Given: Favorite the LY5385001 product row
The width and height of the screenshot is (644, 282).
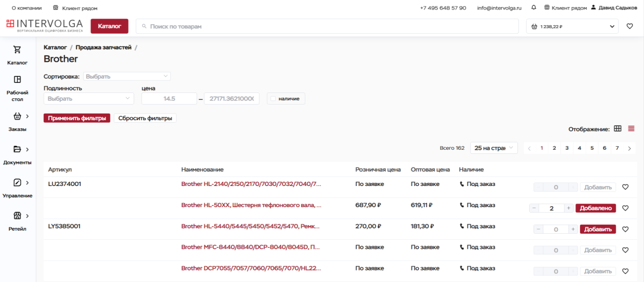Looking at the screenshot, I should click(625, 229).
